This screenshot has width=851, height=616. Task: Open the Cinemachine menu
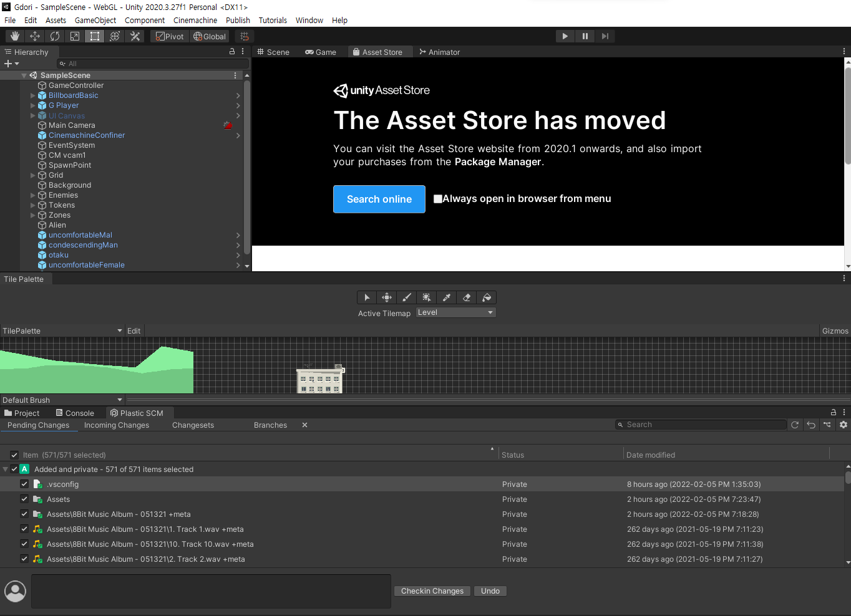(x=195, y=20)
